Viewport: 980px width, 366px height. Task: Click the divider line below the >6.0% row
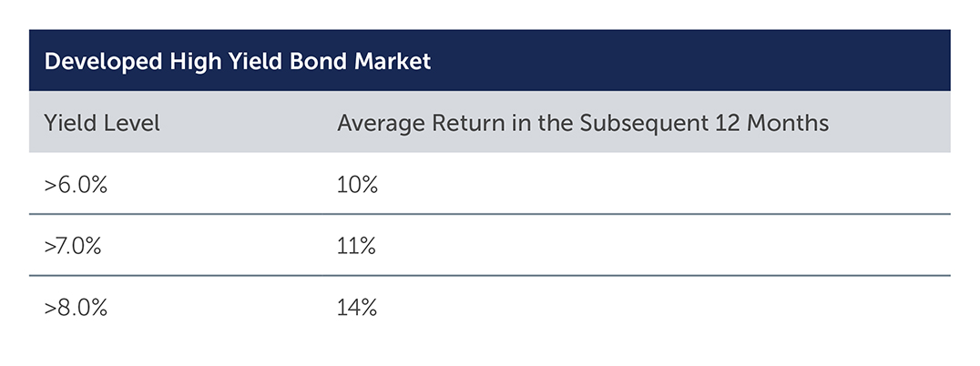tap(489, 214)
